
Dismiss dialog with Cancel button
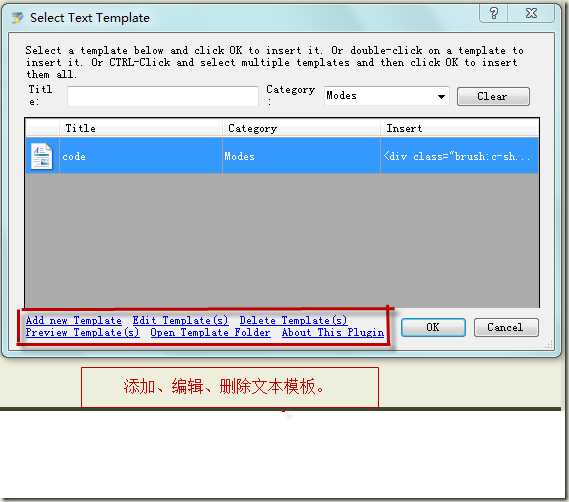click(x=506, y=327)
